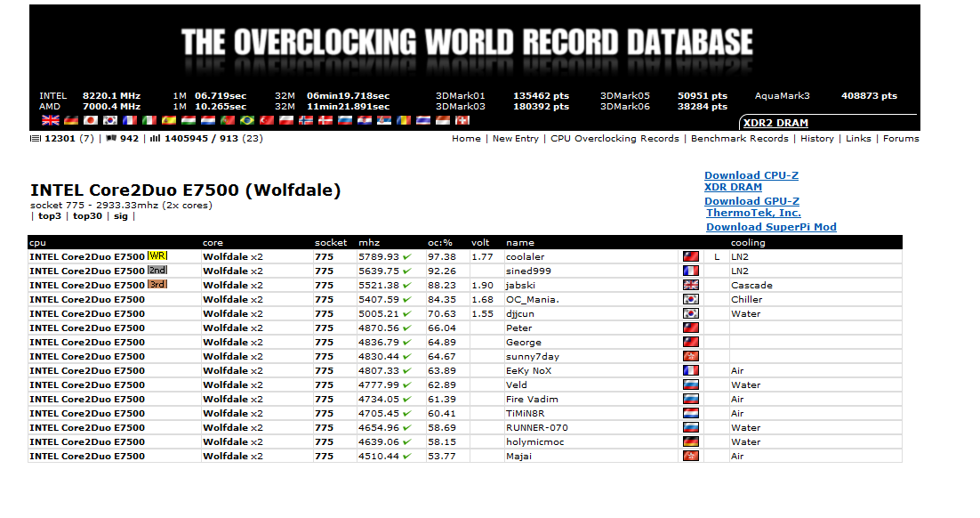
Task: Select the Japan flag in header
Action: (91, 120)
